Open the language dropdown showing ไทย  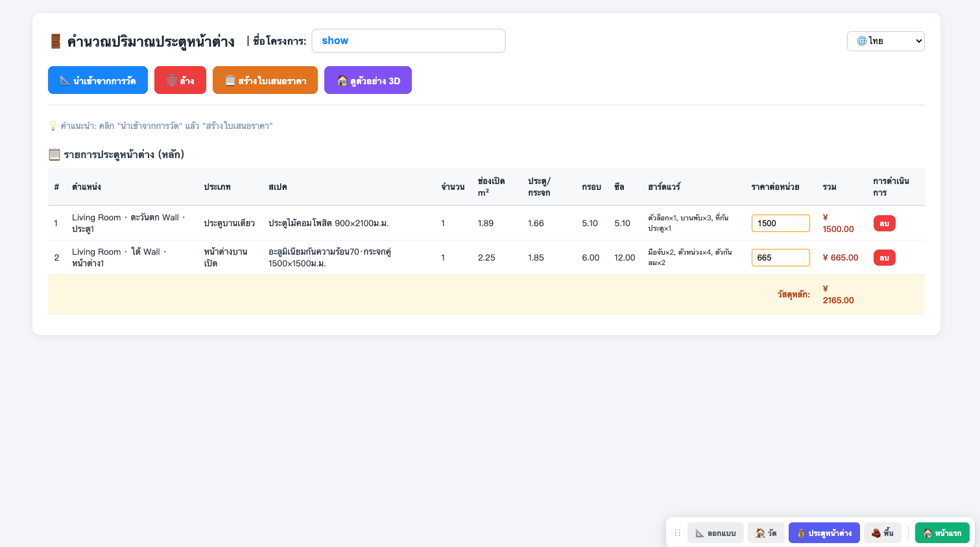(x=885, y=41)
